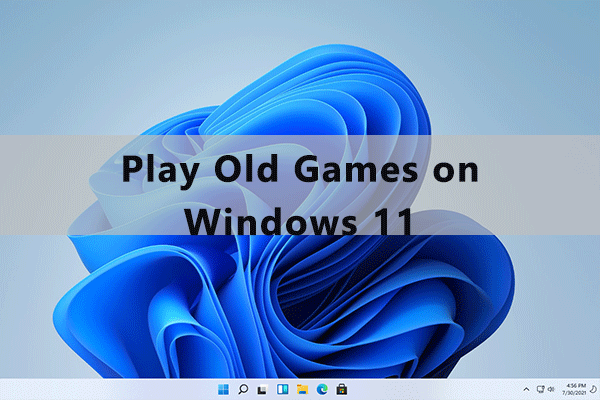Open focus assist moon icon
This screenshot has height=400, width=600.
pyautogui.click(x=593, y=389)
